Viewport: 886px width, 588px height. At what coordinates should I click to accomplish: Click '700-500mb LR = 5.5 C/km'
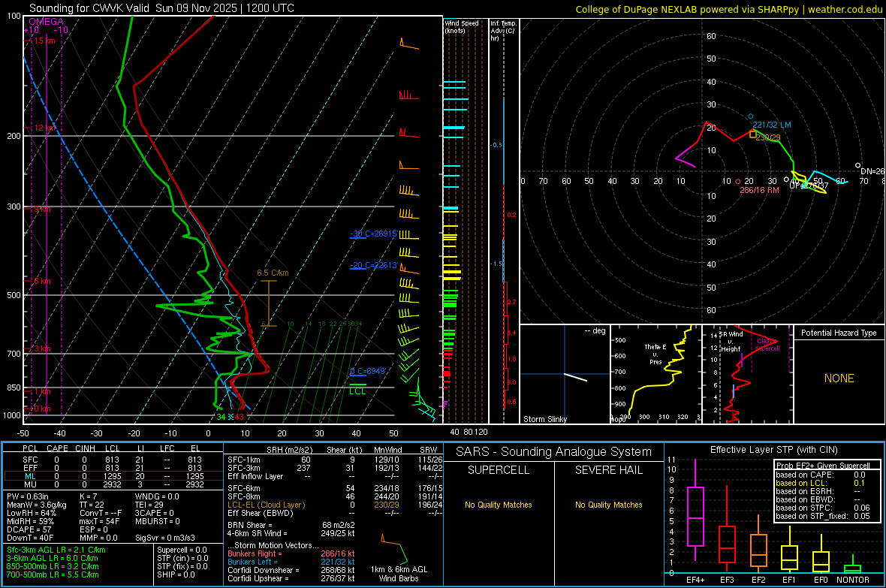tap(53, 574)
